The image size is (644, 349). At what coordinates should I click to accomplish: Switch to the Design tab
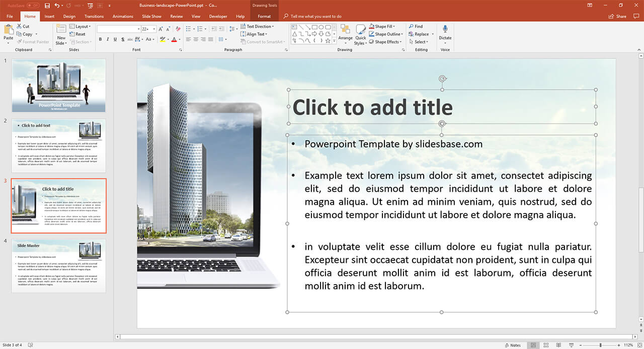(x=69, y=17)
